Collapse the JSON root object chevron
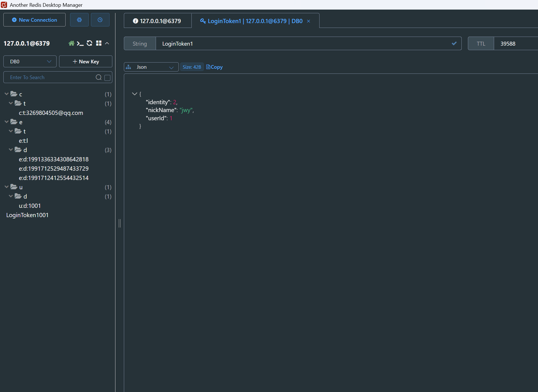The image size is (538, 392). (x=135, y=94)
